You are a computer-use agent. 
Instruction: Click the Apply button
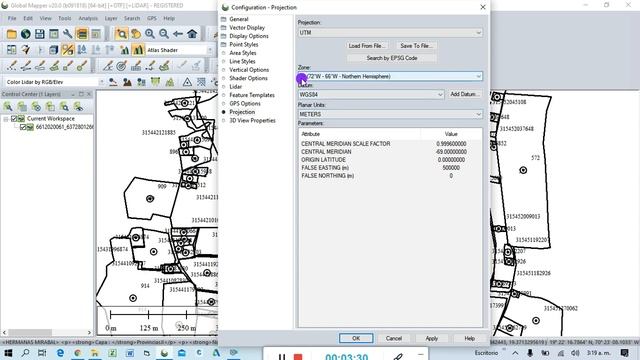(431, 338)
